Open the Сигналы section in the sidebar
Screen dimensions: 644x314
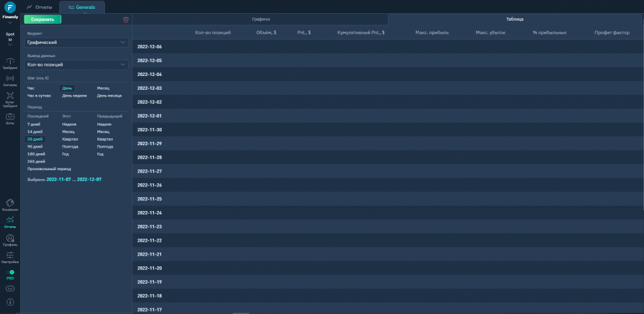[x=10, y=80]
